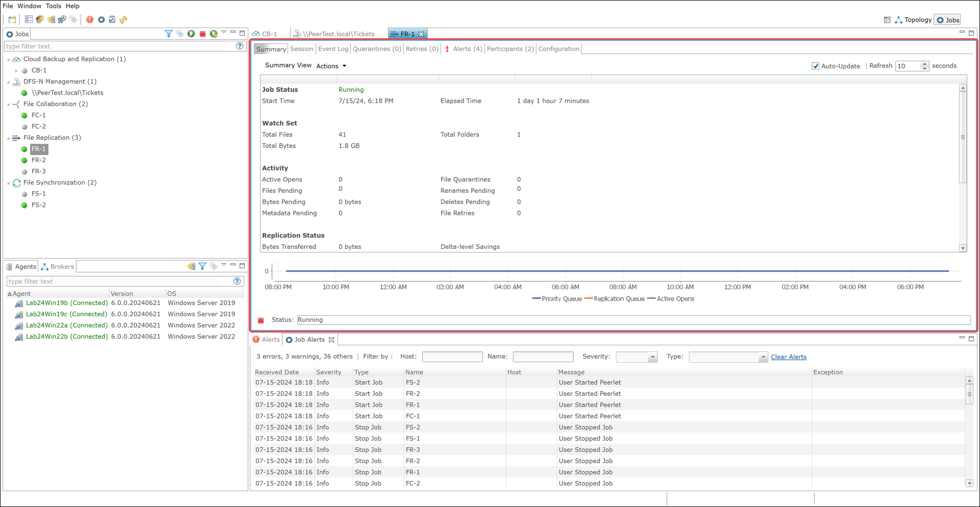Collapse the File Synchronization group
The width and height of the screenshot is (980, 507).
pyautogui.click(x=9, y=183)
